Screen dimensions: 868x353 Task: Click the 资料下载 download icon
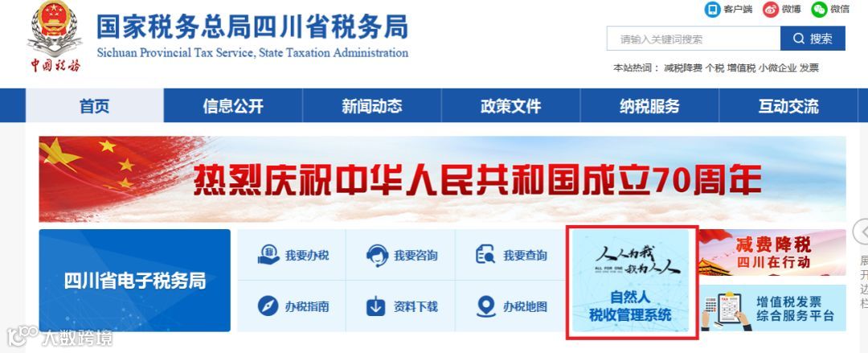(376, 306)
